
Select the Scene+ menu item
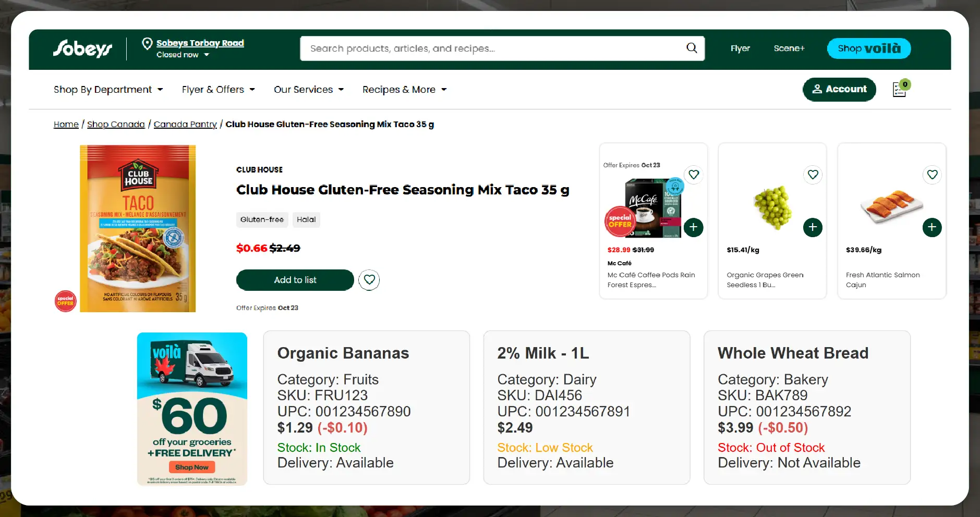tap(789, 48)
